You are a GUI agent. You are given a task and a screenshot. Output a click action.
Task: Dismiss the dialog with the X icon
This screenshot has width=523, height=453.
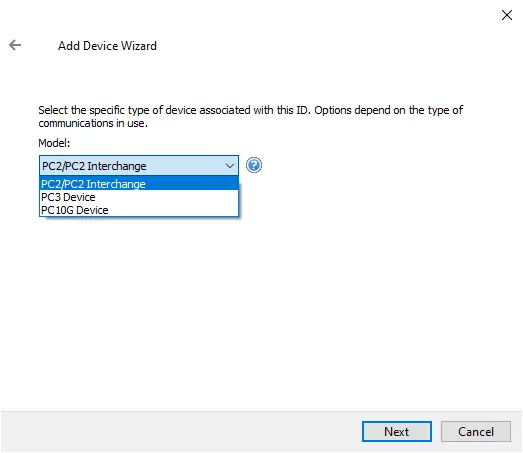point(507,15)
